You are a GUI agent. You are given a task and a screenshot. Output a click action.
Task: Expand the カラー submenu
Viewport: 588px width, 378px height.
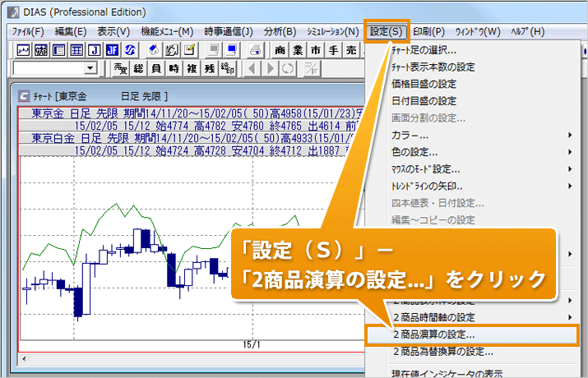pyautogui.click(x=411, y=135)
